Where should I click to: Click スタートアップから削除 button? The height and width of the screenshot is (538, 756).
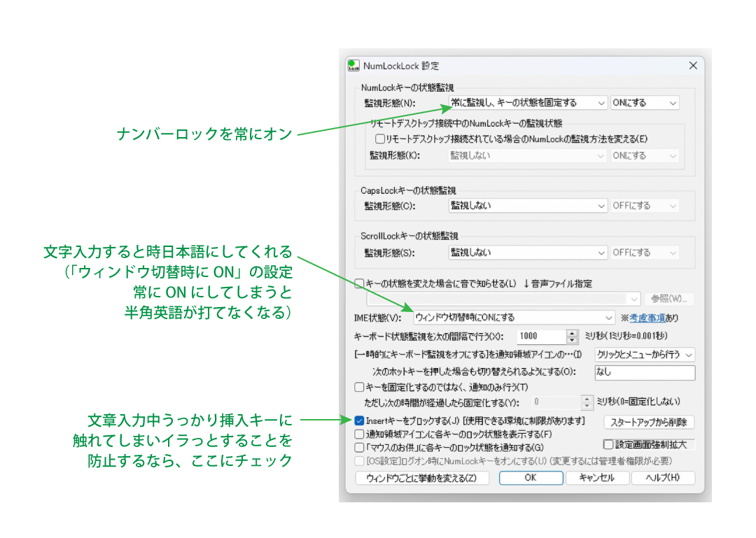pyautogui.click(x=648, y=423)
